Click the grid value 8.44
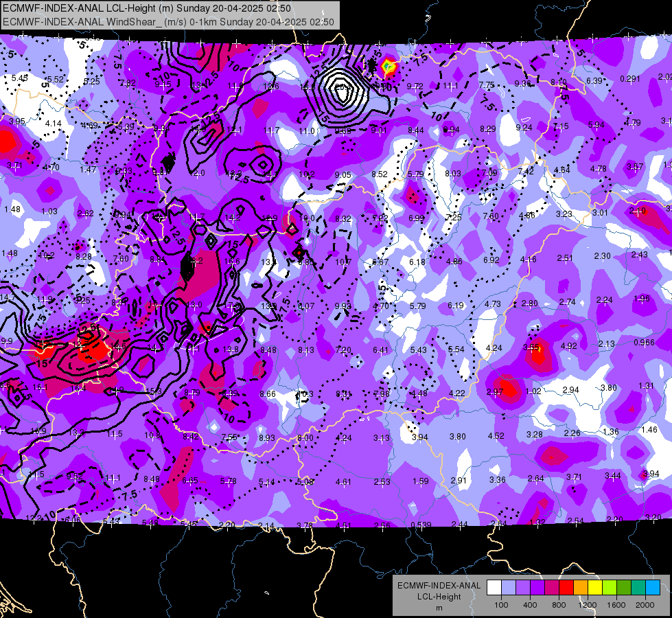Image resolution: width=672 pixels, height=618 pixels. coord(416,130)
